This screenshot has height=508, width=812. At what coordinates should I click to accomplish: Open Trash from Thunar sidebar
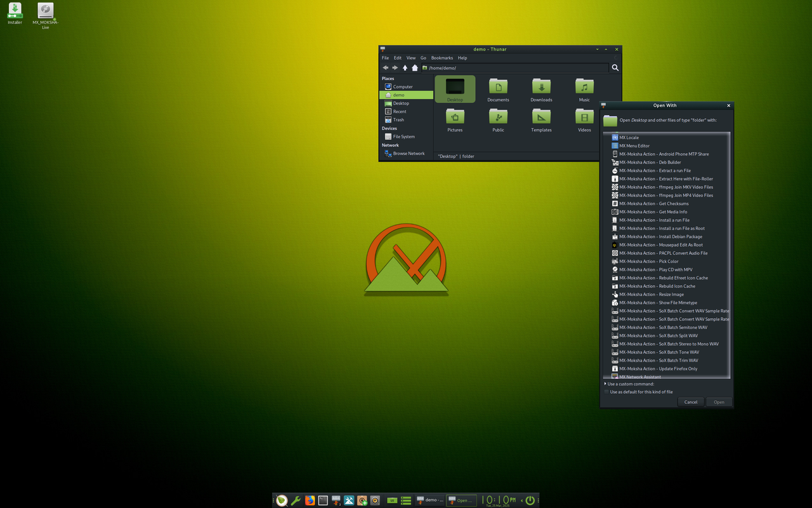pyautogui.click(x=406, y=119)
